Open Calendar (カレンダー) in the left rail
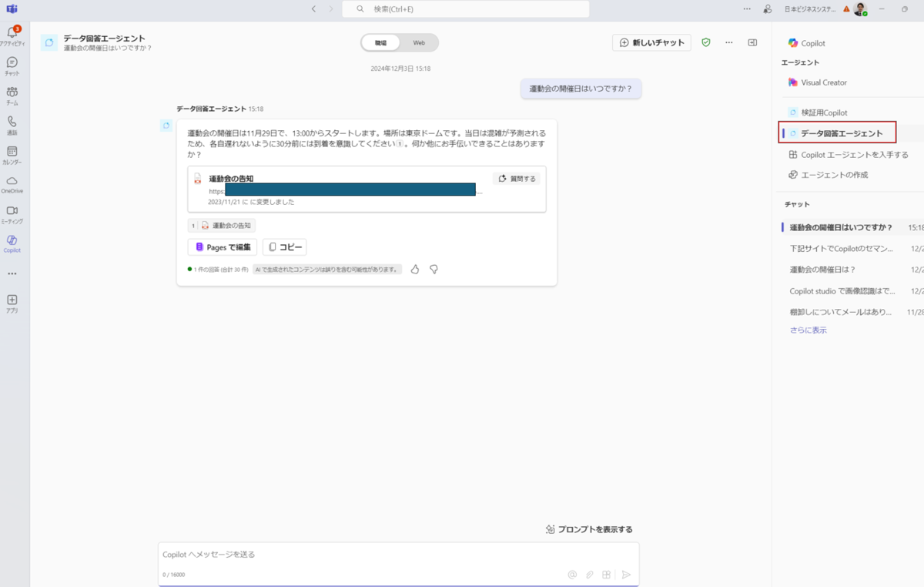Image resolution: width=924 pixels, height=587 pixels. [12, 155]
